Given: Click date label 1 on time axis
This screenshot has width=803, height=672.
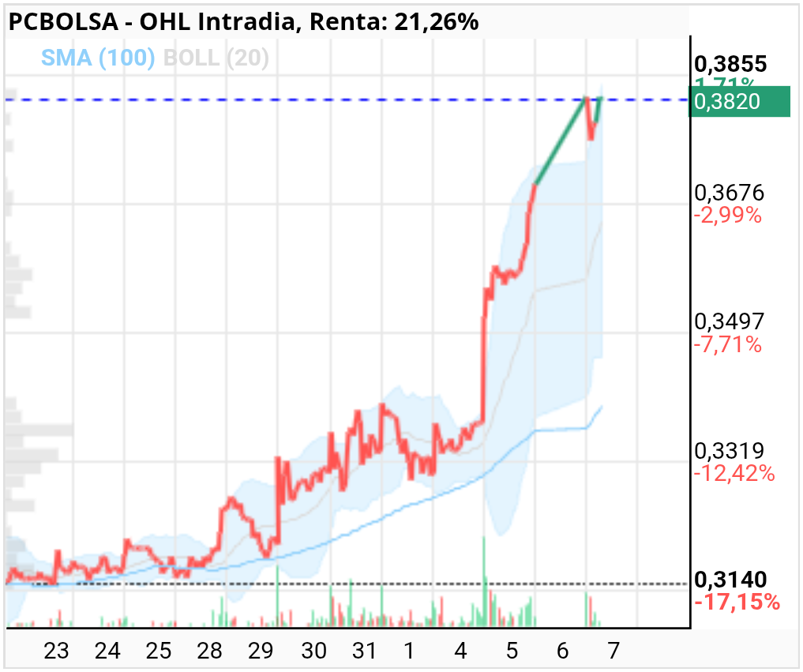Looking at the screenshot, I should (409, 651).
